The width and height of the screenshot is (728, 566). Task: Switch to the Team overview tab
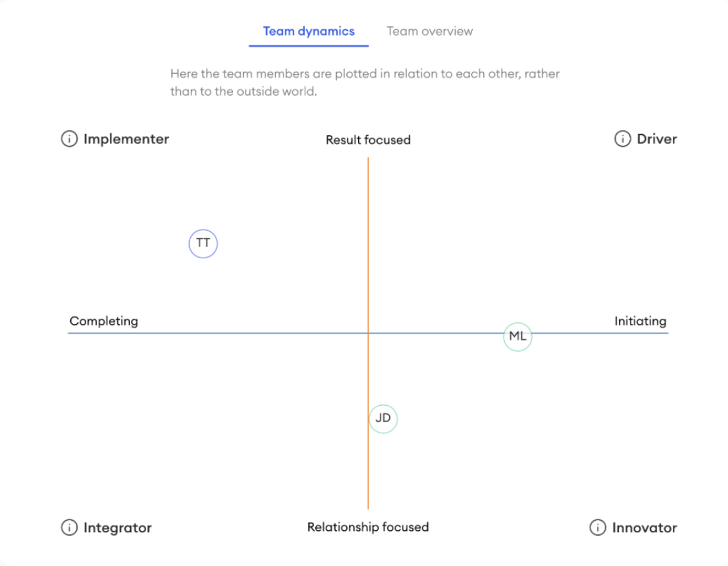coord(430,32)
